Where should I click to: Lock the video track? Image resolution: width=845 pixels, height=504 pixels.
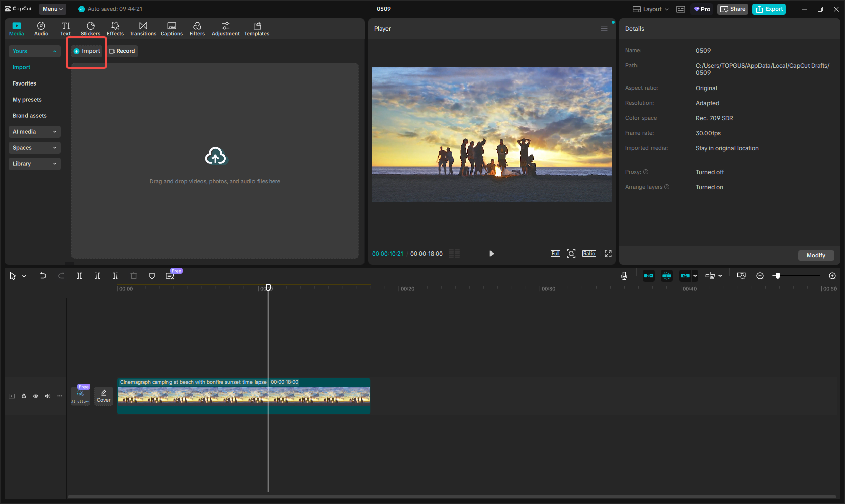pos(23,396)
